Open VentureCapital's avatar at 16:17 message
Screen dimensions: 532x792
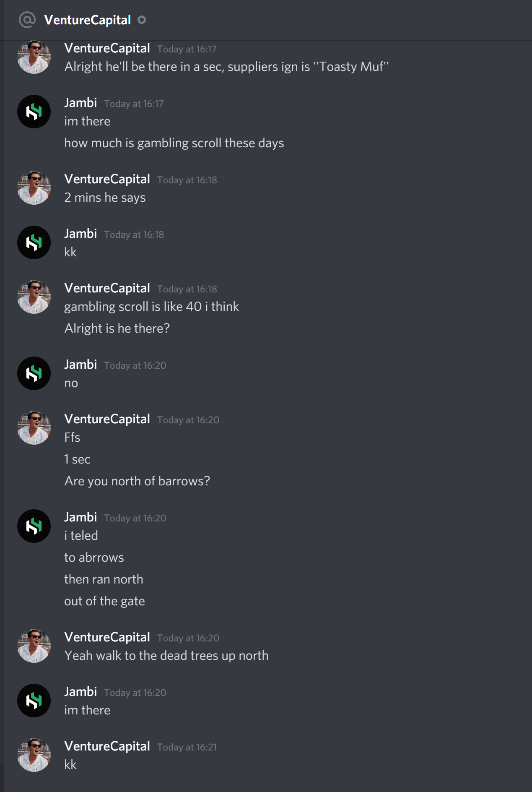(x=34, y=57)
